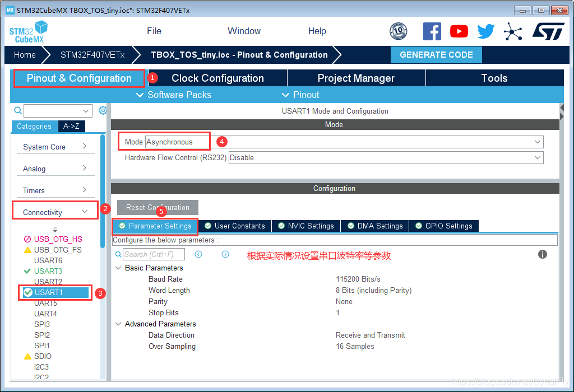
Task: Open the User Constants tab
Action: [235, 226]
